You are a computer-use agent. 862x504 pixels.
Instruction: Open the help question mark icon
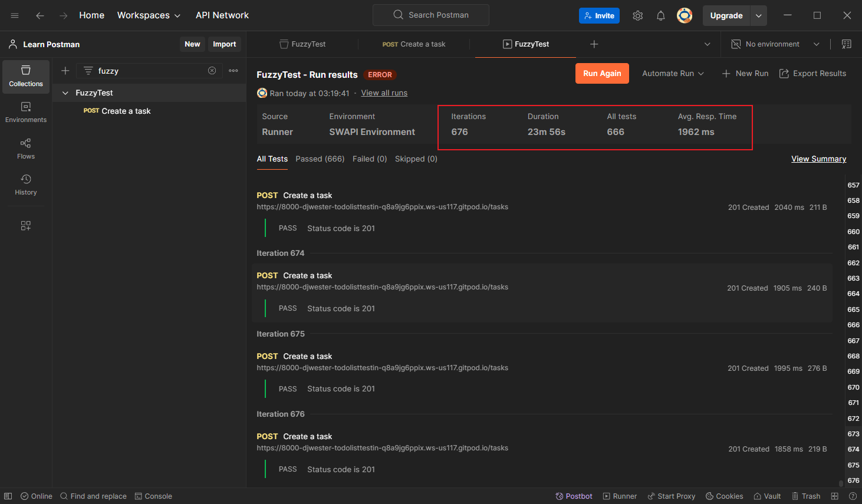[x=853, y=496]
